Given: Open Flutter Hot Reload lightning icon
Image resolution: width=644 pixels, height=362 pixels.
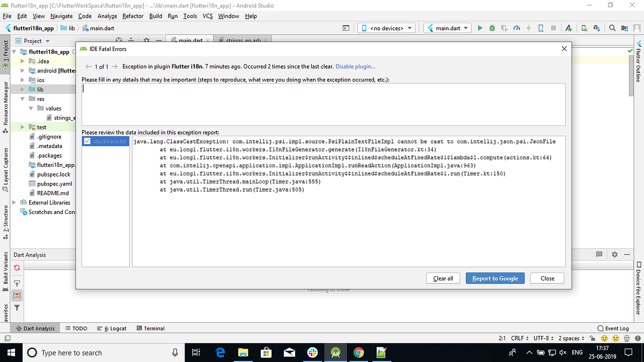Looking at the screenshot, I should click(x=529, y=28).
